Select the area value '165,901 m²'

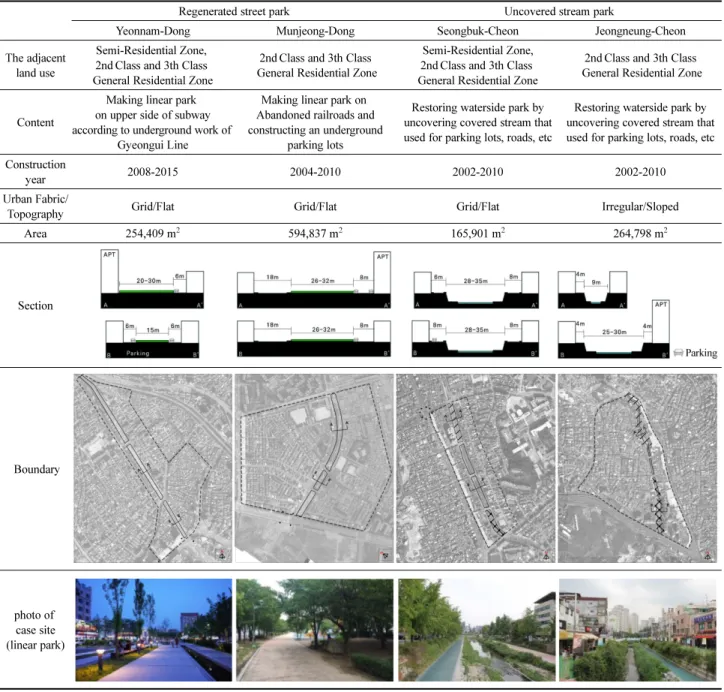point(478,233)
